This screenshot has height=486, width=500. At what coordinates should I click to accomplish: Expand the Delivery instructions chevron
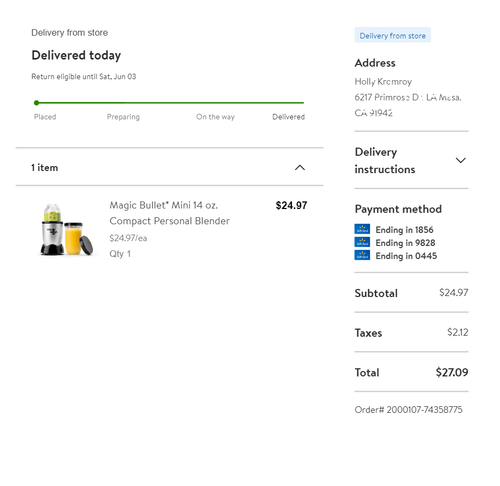click(460, 160)
